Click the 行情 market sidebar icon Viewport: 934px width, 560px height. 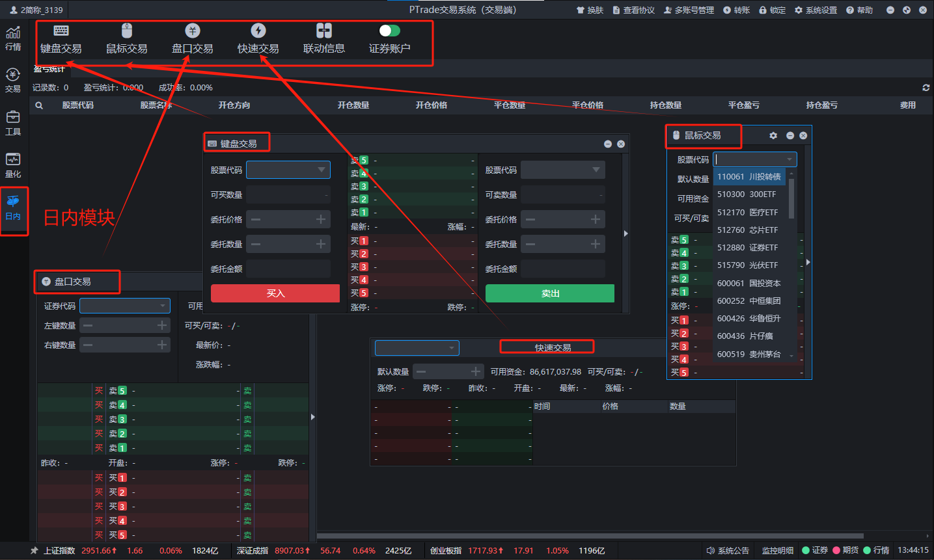point(13,38)
